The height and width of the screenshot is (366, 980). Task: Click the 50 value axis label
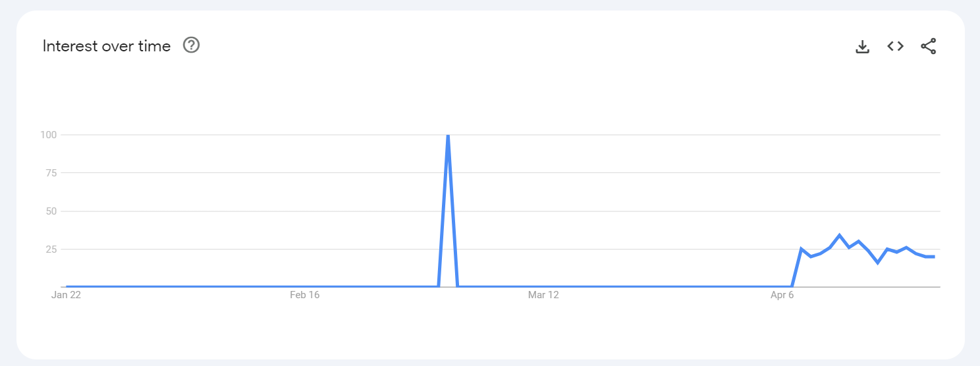click(x=51, y=211)
